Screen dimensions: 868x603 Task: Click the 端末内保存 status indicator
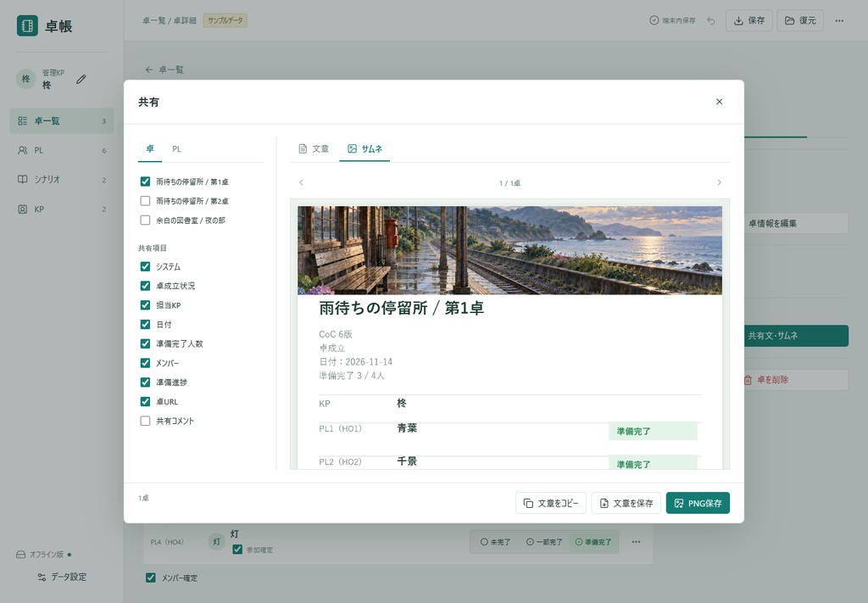pos(672,20)
